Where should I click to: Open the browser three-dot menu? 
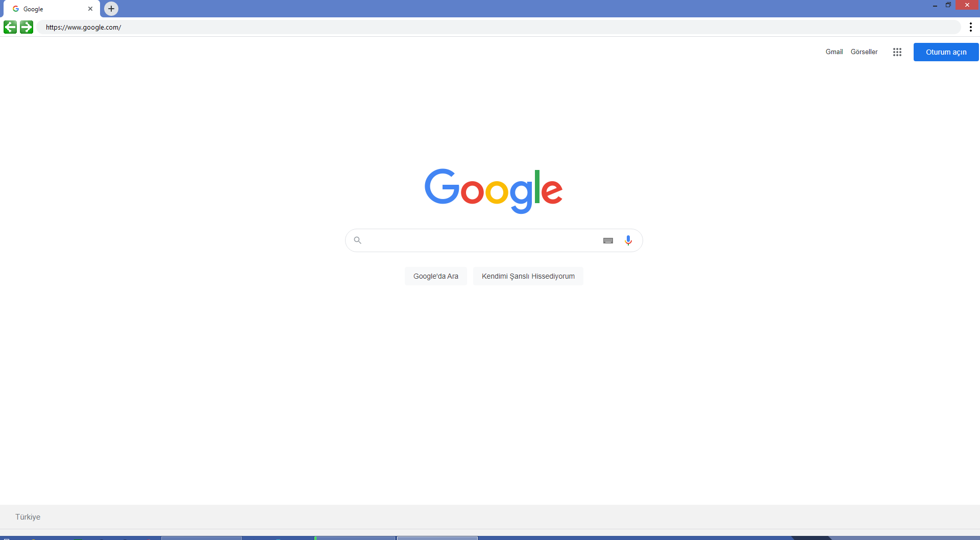(x=970, y=27)
